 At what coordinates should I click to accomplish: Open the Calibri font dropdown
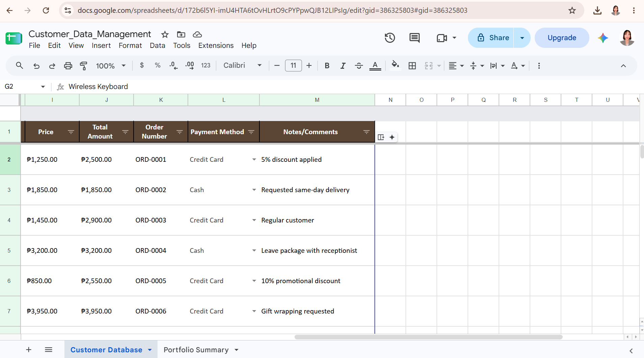click(243, 65)
